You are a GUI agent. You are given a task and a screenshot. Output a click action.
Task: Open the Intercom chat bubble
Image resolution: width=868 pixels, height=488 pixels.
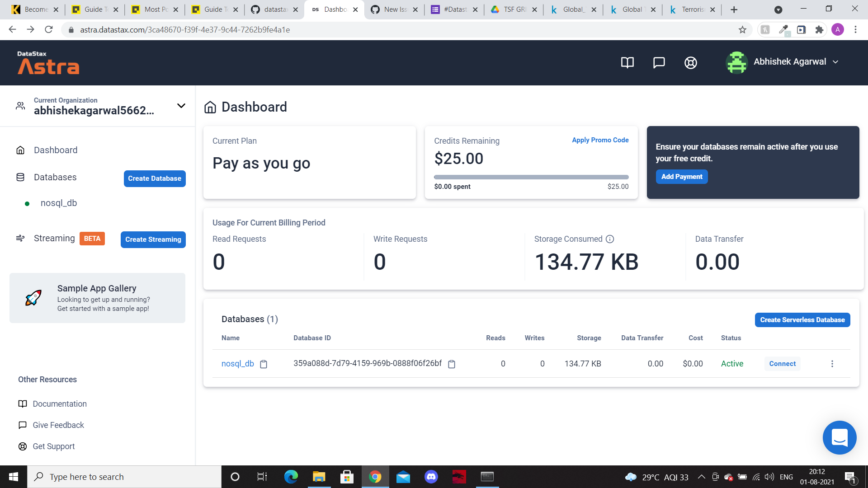(x=840, y=437)
